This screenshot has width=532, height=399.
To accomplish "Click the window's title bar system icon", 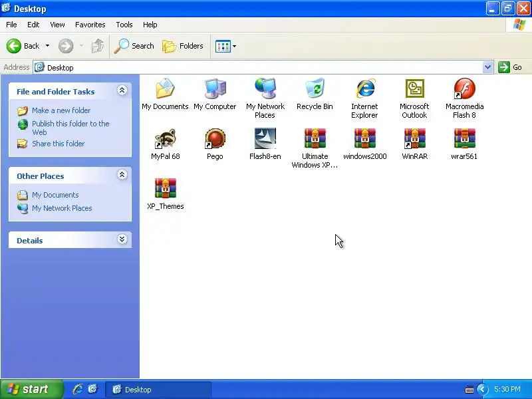I will [x=6, y=8].
